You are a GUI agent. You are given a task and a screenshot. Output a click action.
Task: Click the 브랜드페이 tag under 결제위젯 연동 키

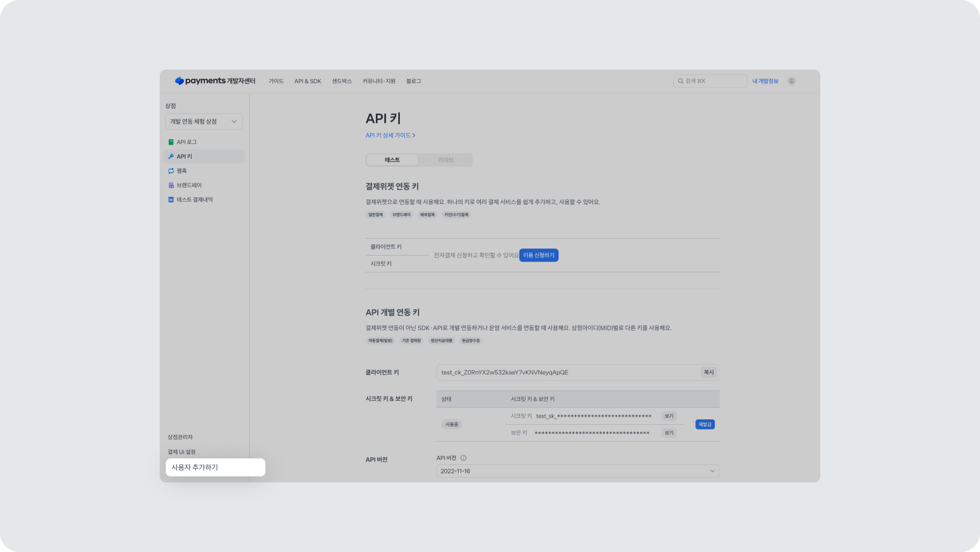(x=401, y=215)
